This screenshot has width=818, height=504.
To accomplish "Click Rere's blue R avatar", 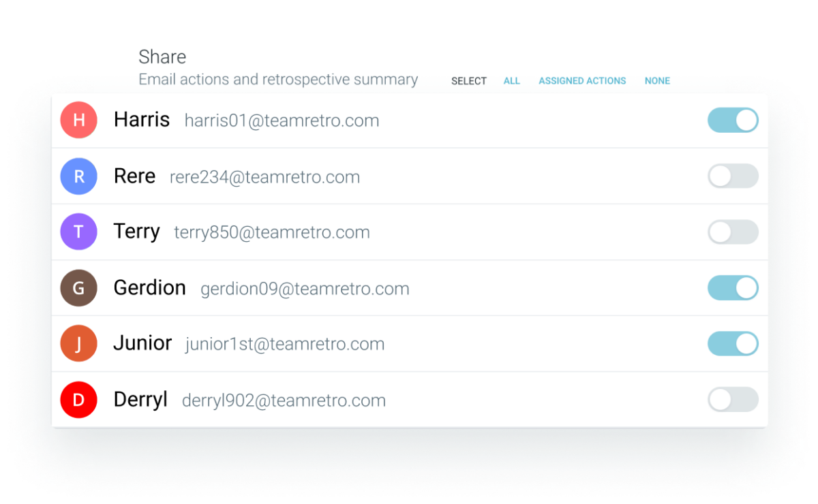I will click(79, 176).
